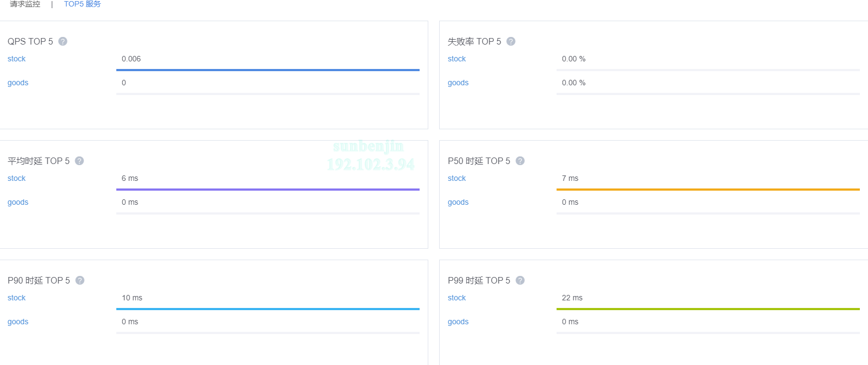Open the goods service in QPS TOP 5

(18, 83)
